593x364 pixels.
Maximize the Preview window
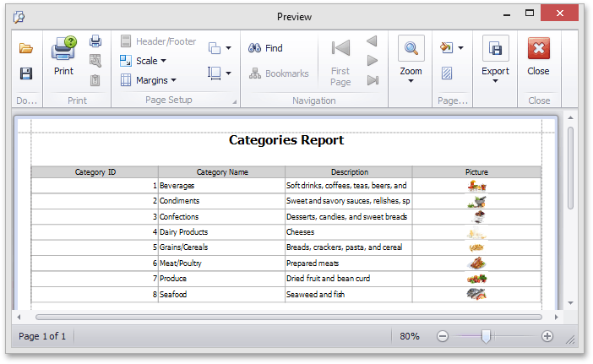pos(530,13)
